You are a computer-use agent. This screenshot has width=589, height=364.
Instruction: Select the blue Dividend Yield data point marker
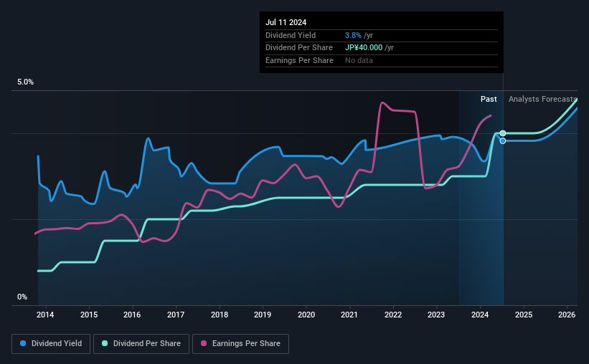(x=503, y=140)
